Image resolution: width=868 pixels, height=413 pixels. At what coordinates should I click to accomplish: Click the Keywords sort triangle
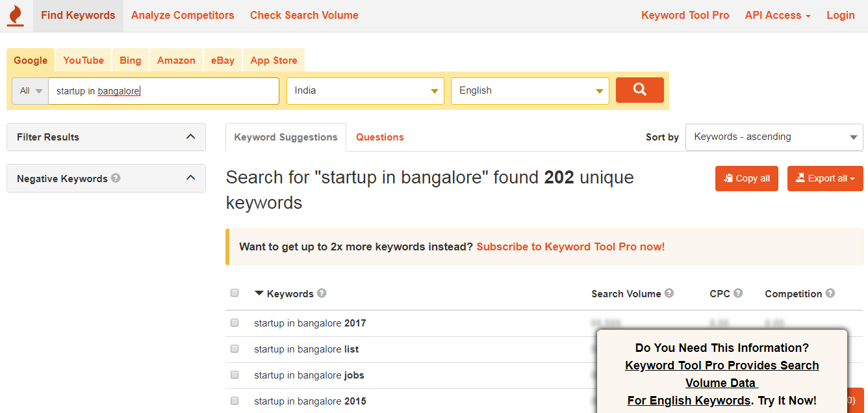click(259, 293)
